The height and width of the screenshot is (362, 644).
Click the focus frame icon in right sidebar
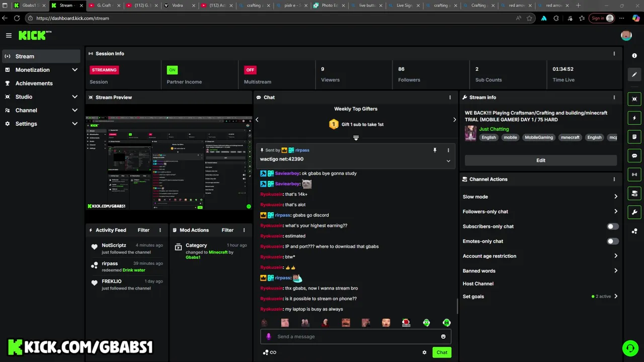pyautogui.click(x=634, y=99)
